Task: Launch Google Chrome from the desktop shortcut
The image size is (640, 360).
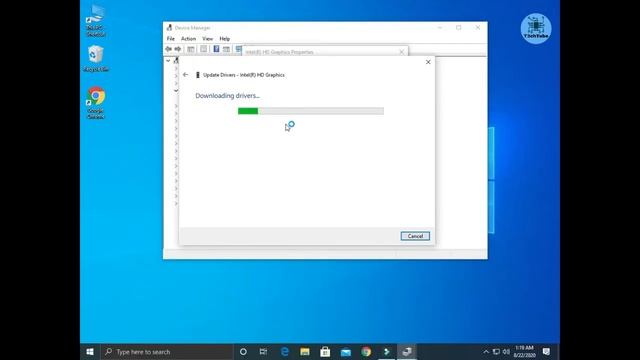Action: [96, 103]
